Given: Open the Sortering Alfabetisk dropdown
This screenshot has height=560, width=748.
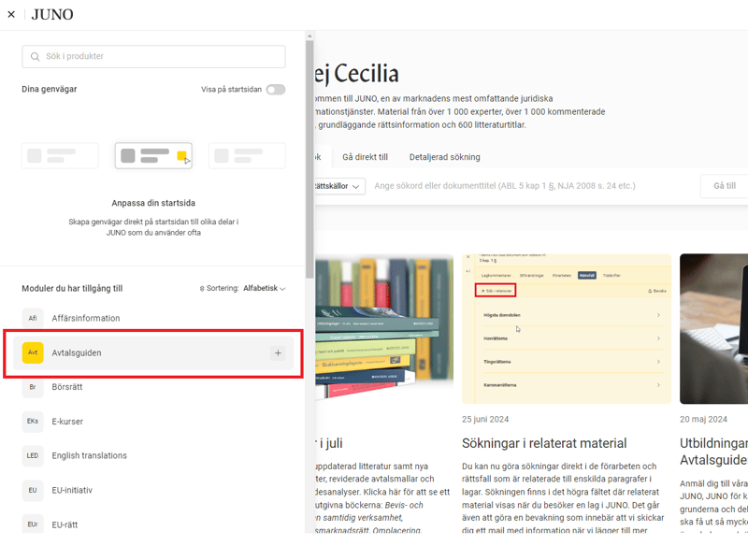Looking at the screenshot, I should pos(264,289).
